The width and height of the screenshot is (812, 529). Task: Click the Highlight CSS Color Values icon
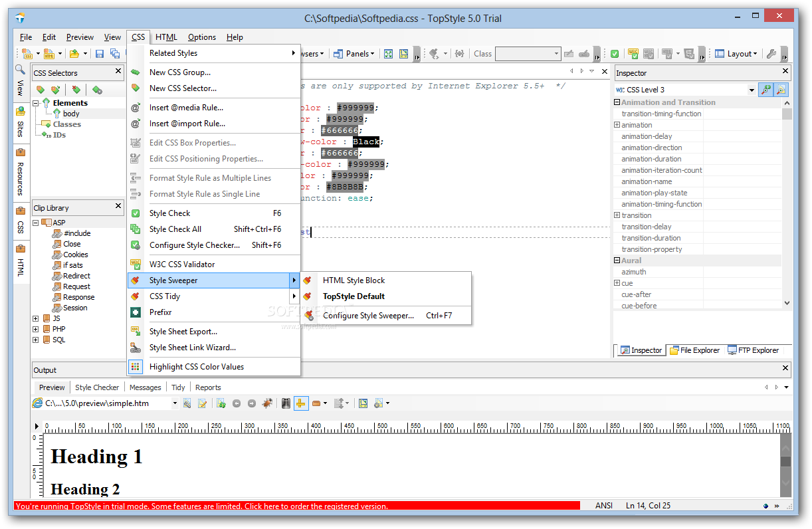coord(136,366)
